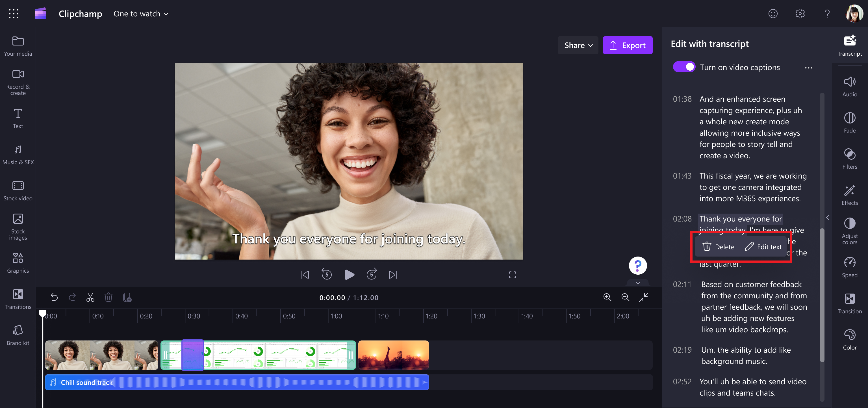Split the clip using the scissors tool
Viewport: 868px width, 408px height.
pos(90,297)
